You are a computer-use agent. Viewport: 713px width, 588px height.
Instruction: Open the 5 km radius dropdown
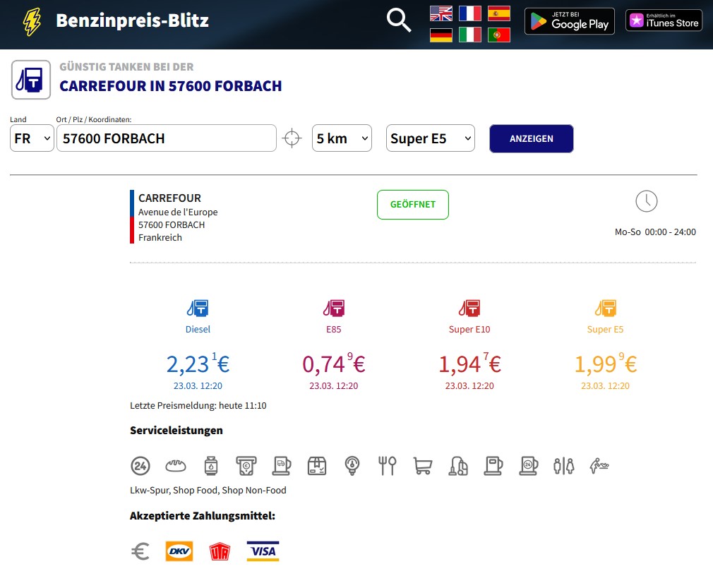342,138
